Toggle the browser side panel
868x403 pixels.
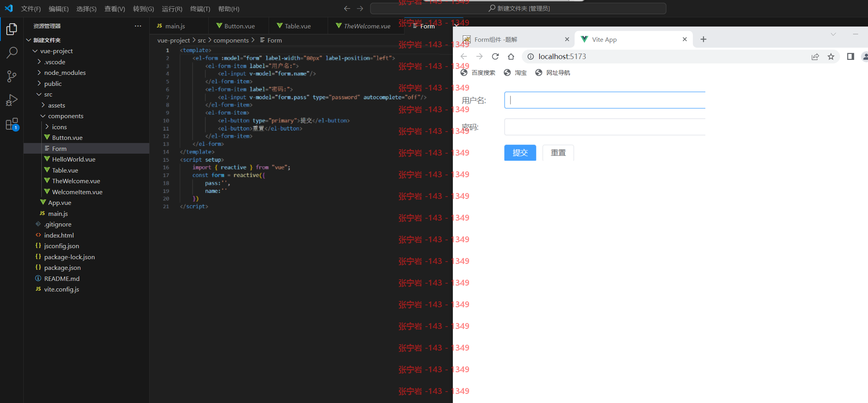point(851,57)
